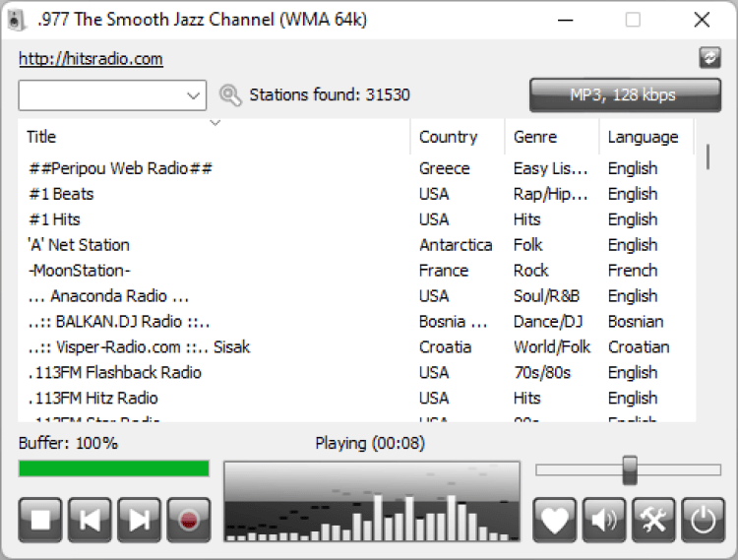Image resolution: width=738 pixels, height=560 pixels.
Task: Sort stations by Title column
Action: [x=215, y=137]
